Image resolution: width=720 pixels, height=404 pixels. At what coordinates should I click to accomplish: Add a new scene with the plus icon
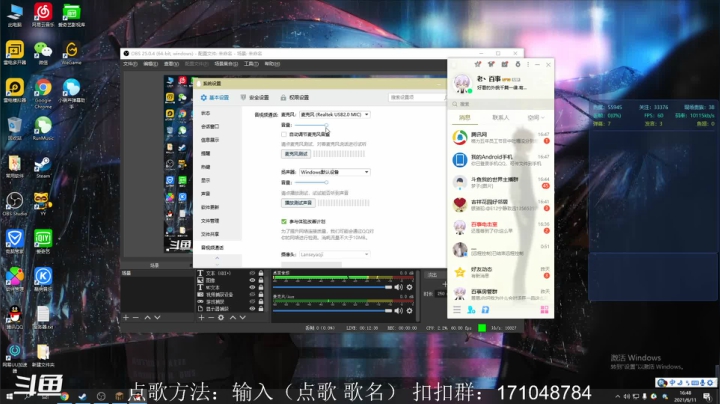(126, 318)
